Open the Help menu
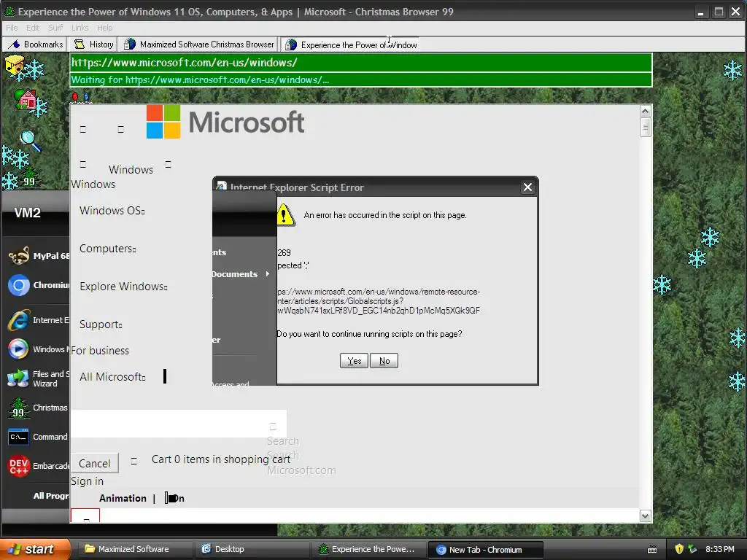747x560 pixels. pos(105,28)
